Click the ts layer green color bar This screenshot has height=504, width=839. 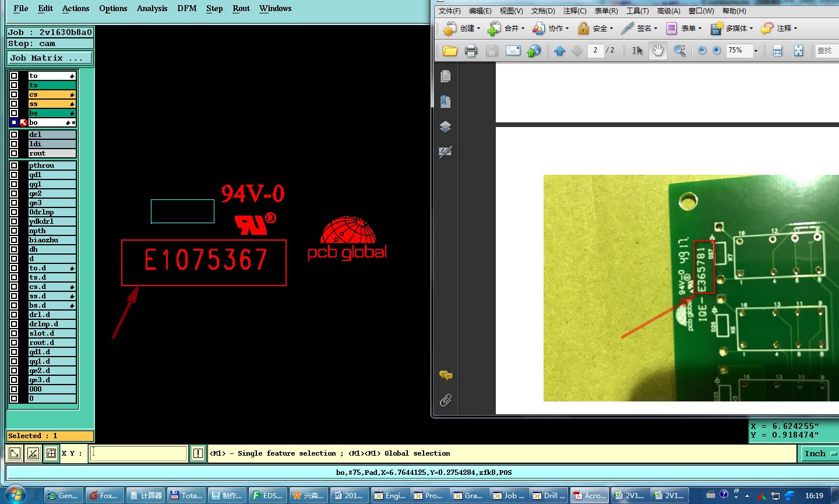pos(52,85)
